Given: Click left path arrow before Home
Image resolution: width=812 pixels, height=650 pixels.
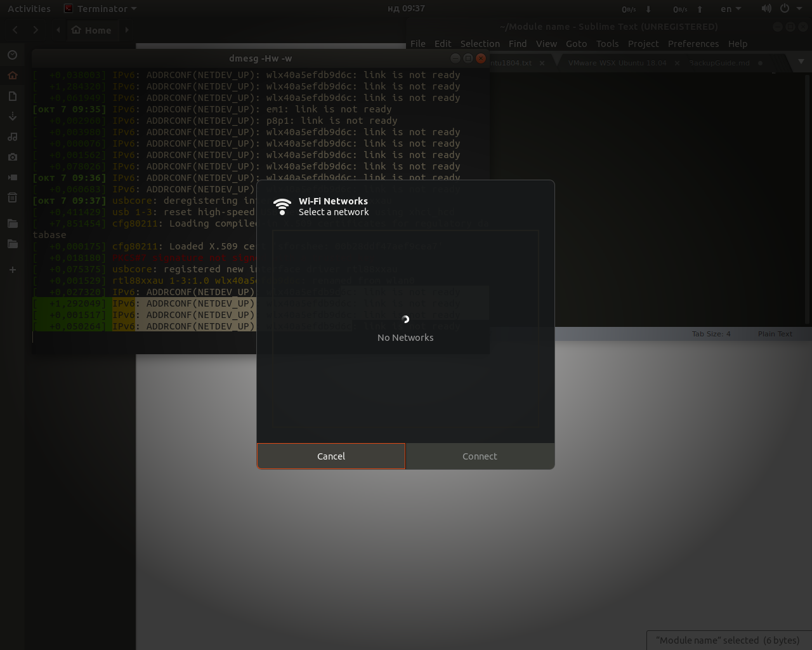Looking at the screenshot, I should pos(58,30).
